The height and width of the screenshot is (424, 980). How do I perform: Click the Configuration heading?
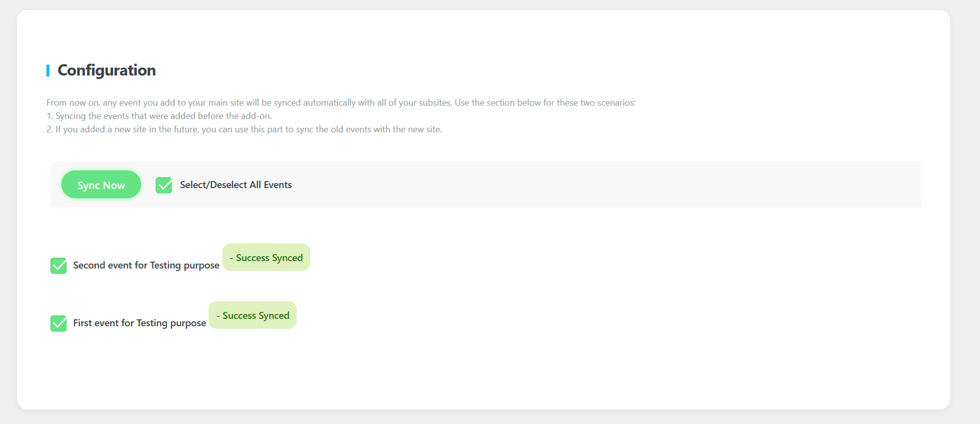click(107, 71)
